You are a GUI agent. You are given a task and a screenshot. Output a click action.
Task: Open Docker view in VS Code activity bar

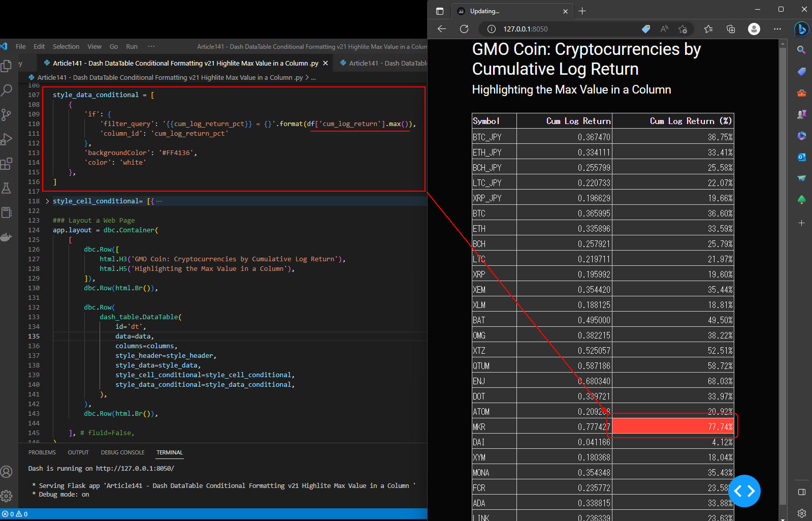point(6,237)
